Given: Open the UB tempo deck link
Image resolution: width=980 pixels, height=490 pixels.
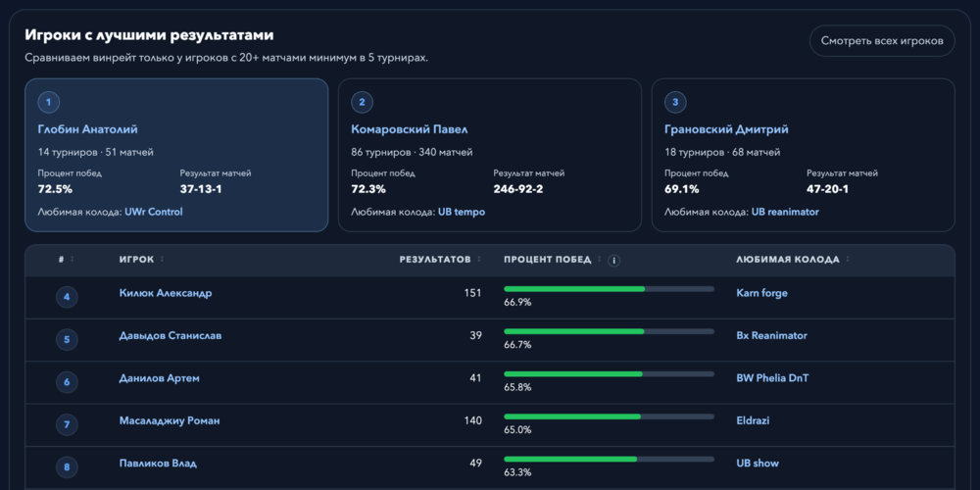Looking at the screenshot, I should [462, 212].
